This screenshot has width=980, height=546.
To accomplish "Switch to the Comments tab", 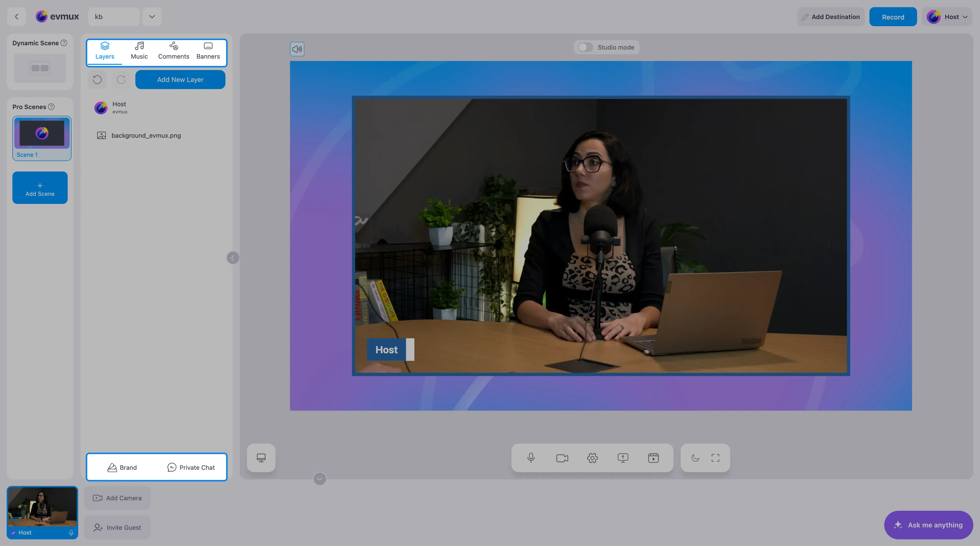I will click(x=174, y=51).
